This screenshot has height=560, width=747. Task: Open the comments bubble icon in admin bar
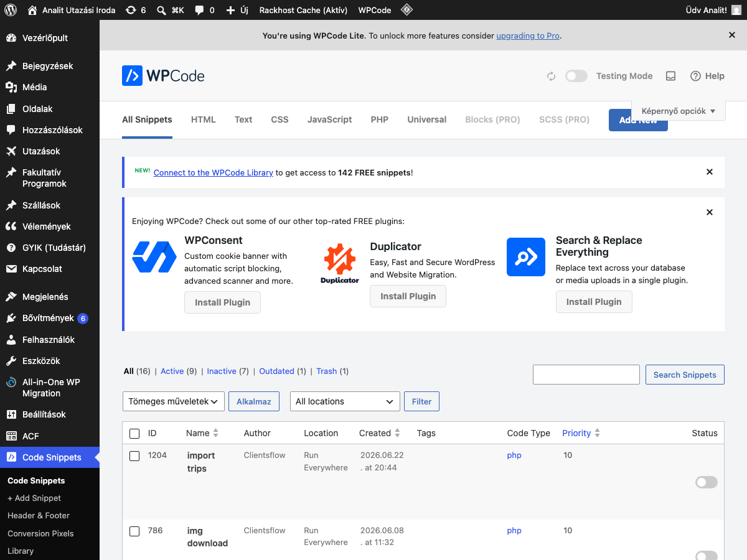click(199, 10)
